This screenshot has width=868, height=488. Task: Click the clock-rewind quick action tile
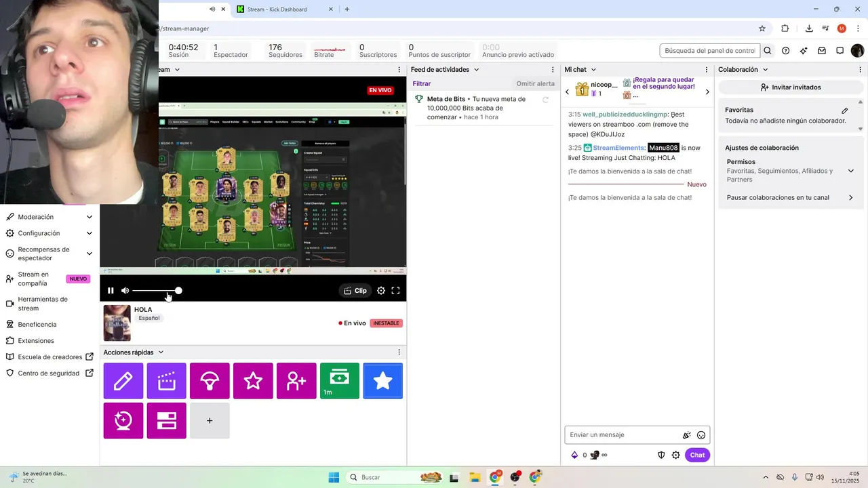123,421
